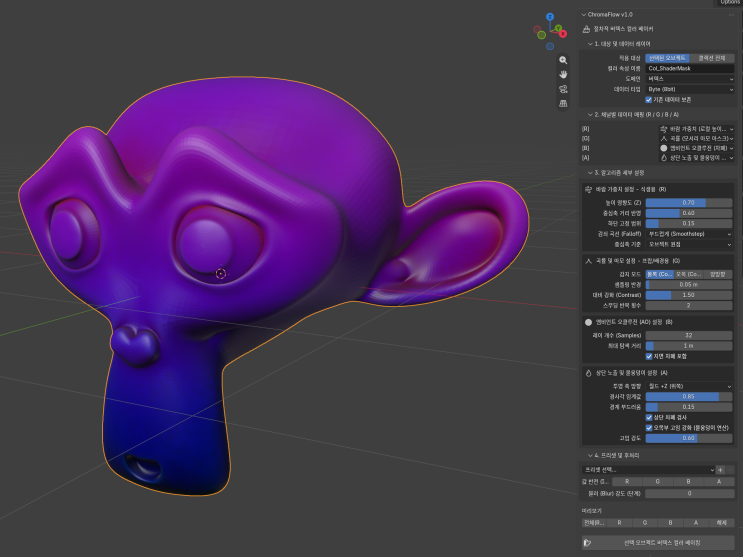Click the green Y axis on the gizmo
This screenshot has height=557, width=743.
558,28
